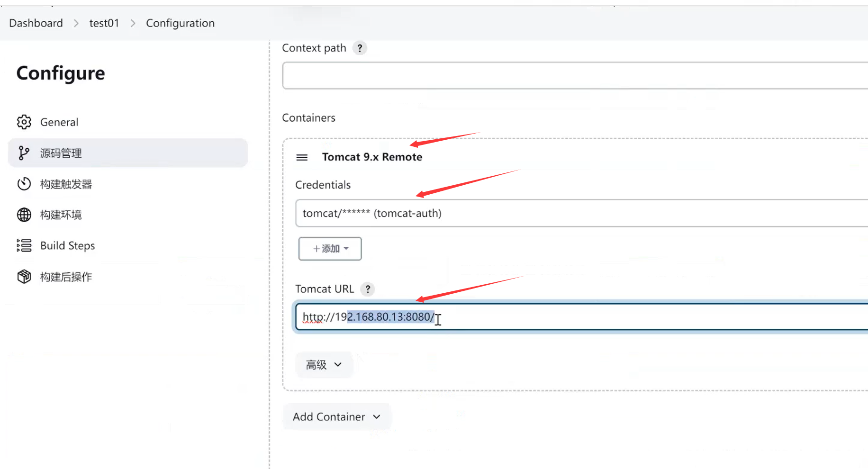Open the Add Container dropdown
868x469 pixels.
[336, 417]
